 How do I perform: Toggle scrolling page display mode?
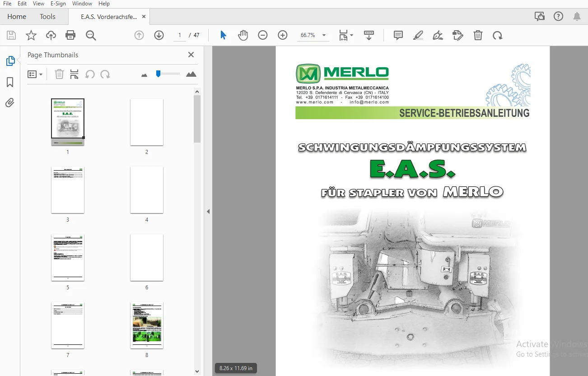369,35
